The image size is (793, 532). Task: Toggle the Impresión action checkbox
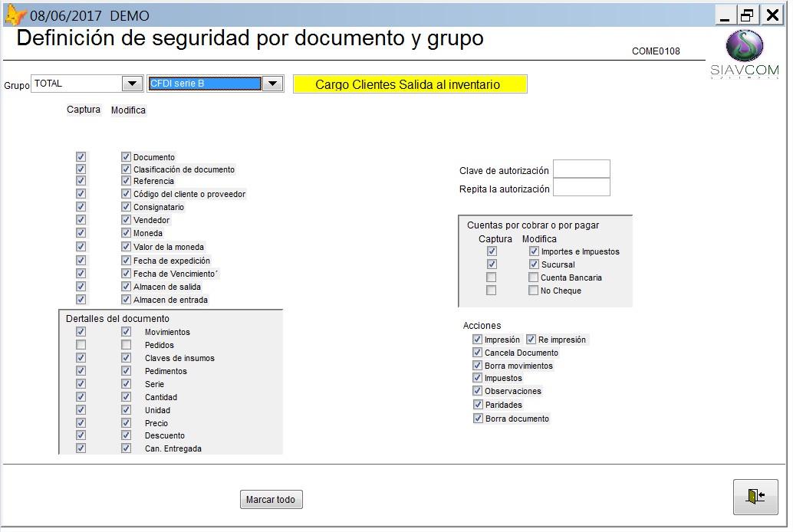pos(478,340)
